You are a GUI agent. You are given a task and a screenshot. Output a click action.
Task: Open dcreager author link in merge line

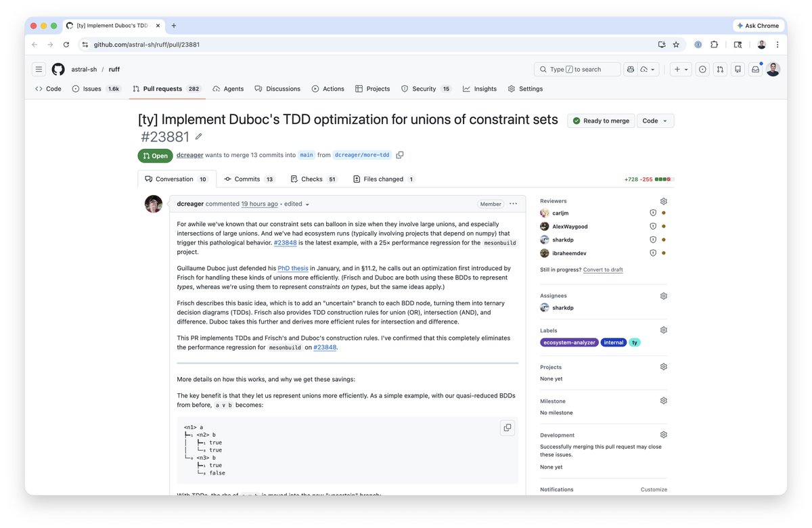[189, 155]
